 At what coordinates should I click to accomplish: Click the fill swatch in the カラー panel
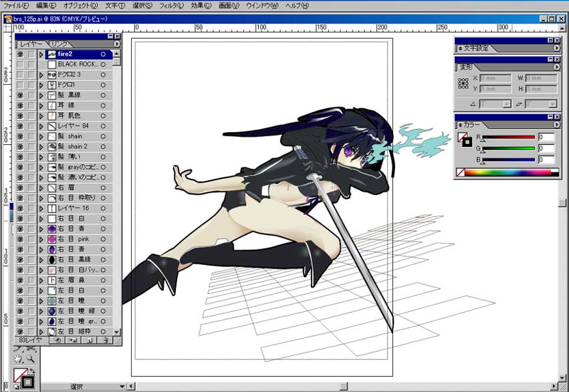(462, 138)
